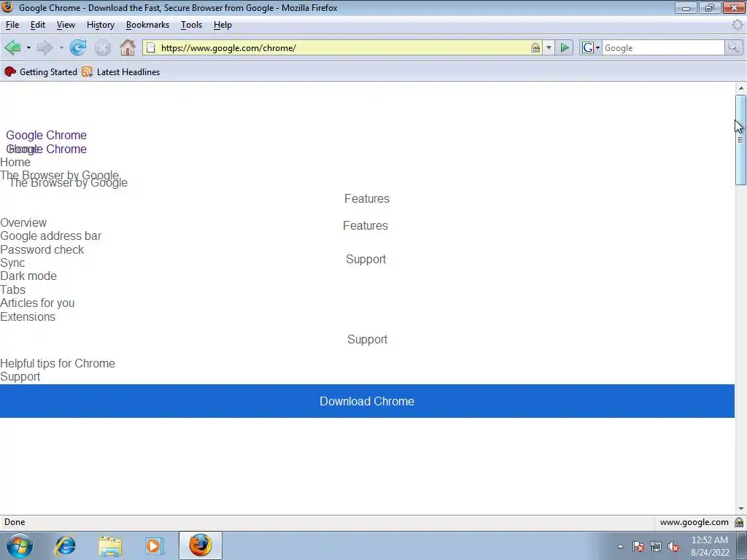The height and width of the screenshot is (560, 747).
Task: Click into the Google search box
Action: click(663, 47)
